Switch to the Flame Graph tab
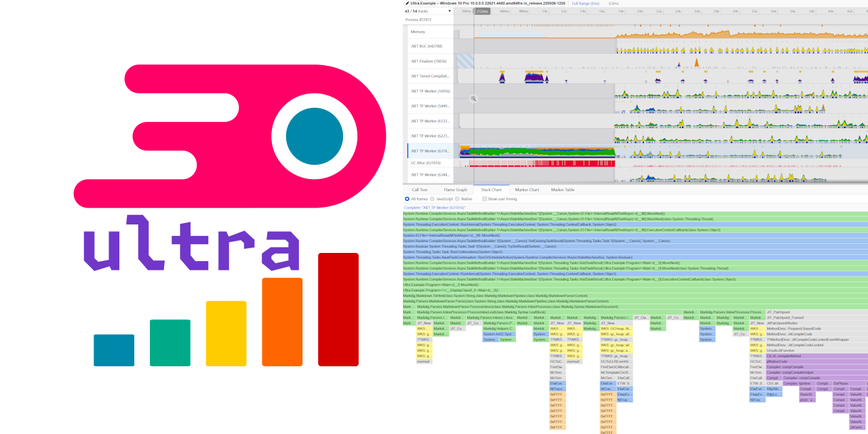868x434 pixels. click(x=455, y=190)
